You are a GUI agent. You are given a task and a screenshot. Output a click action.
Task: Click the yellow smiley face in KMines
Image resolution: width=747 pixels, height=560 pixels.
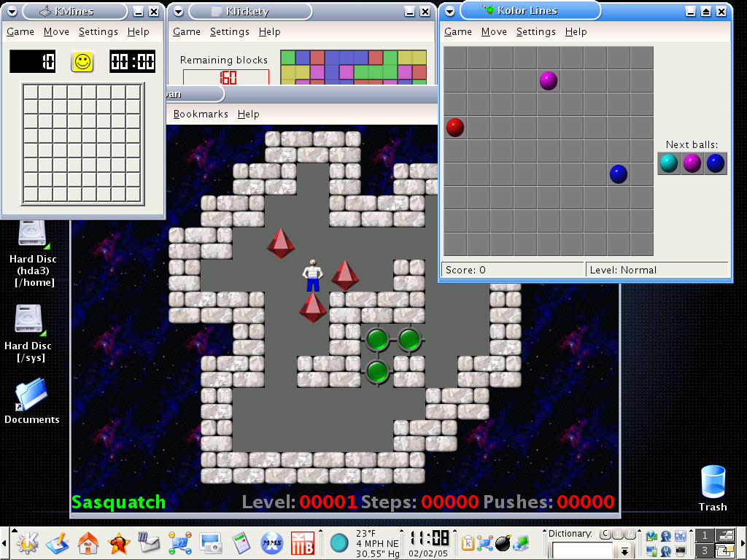(x=82, y=62)
